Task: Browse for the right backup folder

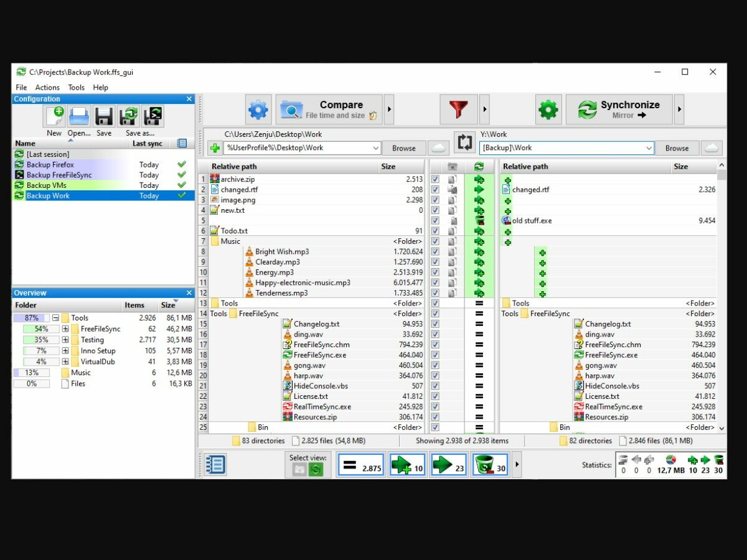Action: point(677,148)
